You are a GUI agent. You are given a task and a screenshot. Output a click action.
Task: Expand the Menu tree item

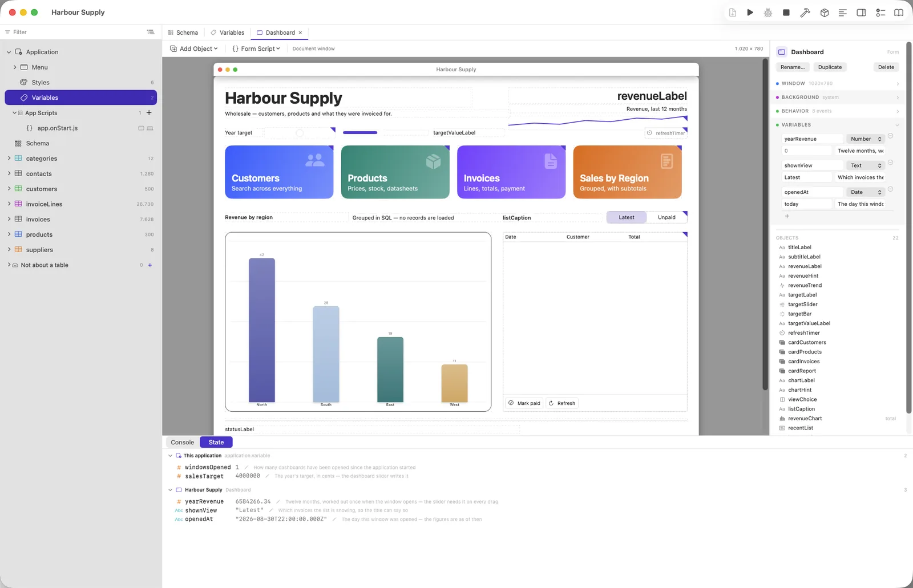click(x=15, y=67)
